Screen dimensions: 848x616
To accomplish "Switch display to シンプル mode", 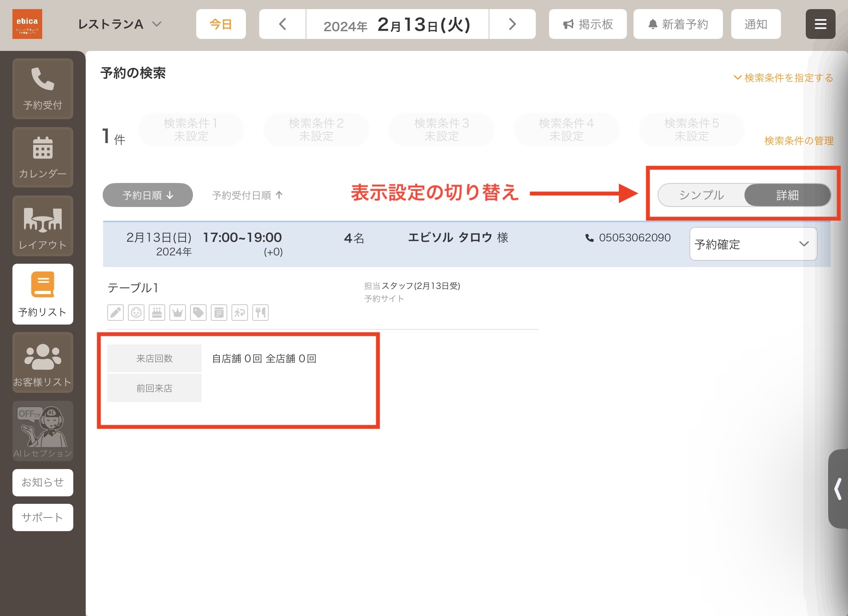I will click(x=701, y=195).
